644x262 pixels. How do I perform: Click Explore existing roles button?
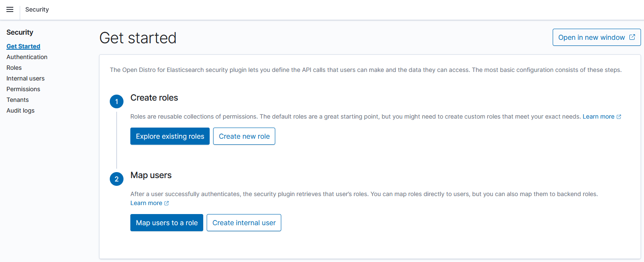[x=170, y=136]
